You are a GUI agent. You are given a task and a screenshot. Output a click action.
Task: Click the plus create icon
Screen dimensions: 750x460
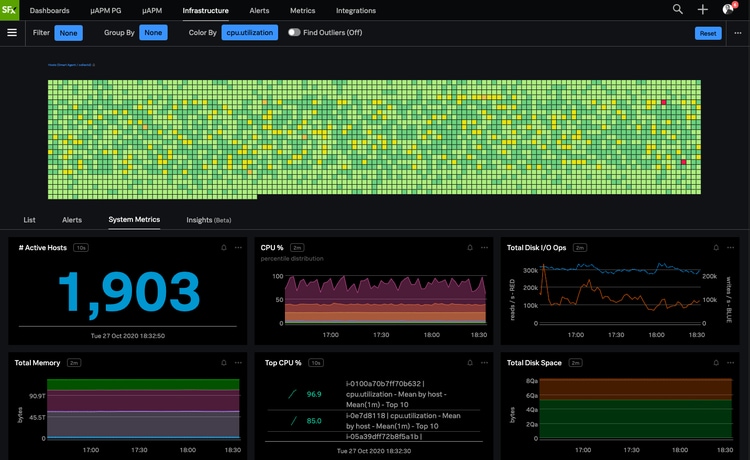pyautogui.click(x=703, y=10)
